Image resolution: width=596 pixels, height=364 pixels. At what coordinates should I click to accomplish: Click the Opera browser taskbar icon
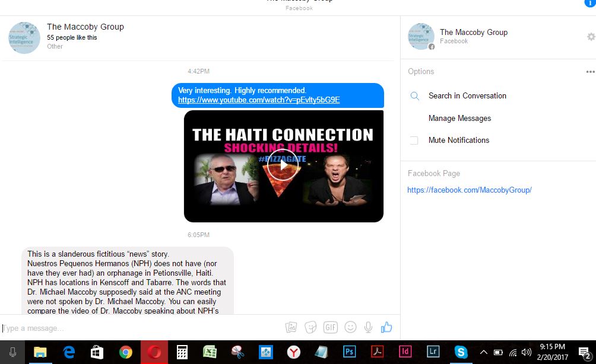154,352
